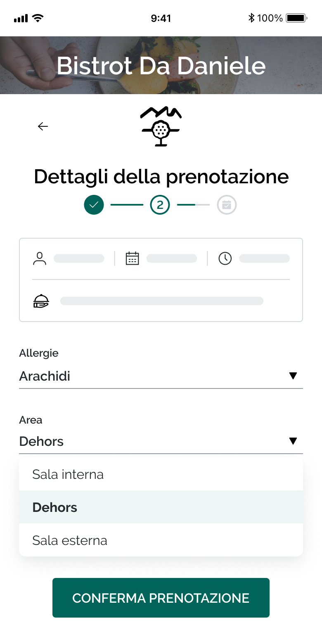
Task: Click step 2 circle indicator
Action: coord(160,205)
